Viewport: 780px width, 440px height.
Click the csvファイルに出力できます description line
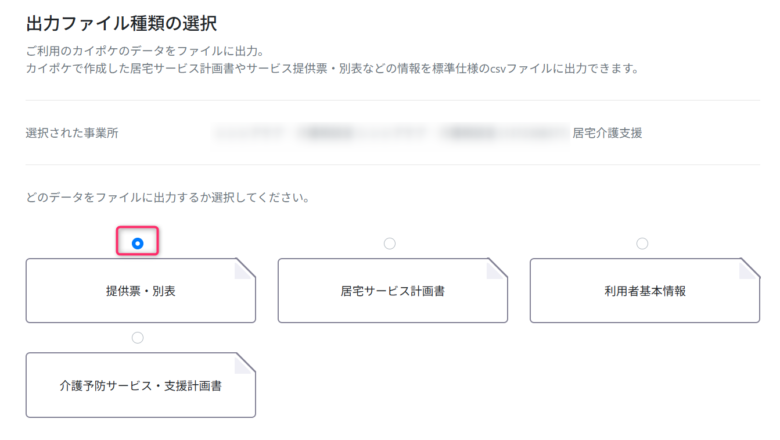[x=332, y=69]
